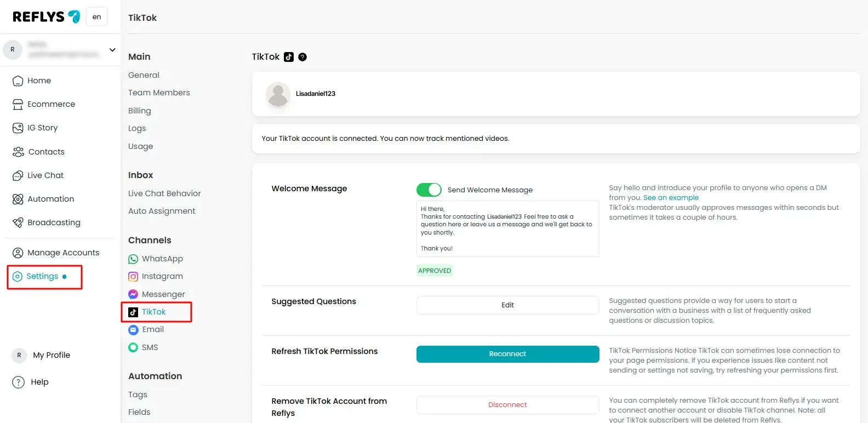Click the Broadcasting megaphone icon
Screen dimensions: 868x423
point(18,222)
